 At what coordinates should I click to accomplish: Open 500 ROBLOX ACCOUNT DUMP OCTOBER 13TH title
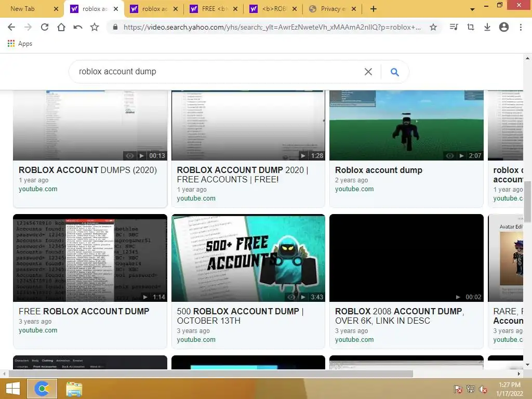240,316
